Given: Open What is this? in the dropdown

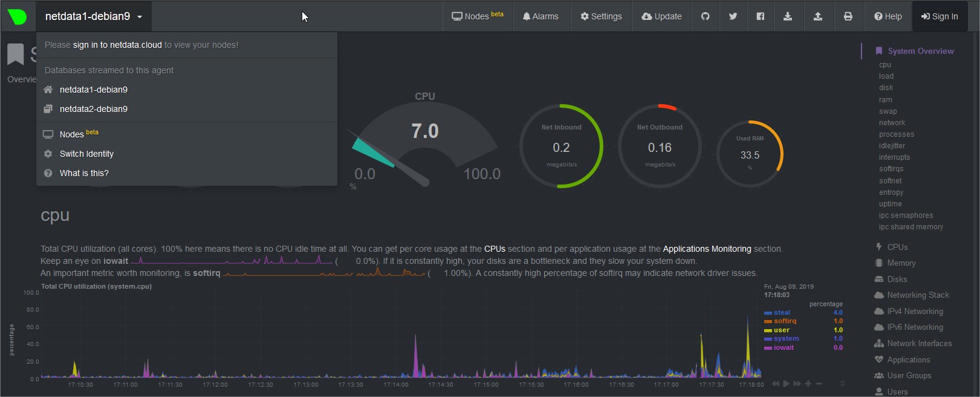Looking at the screenshot, I should pos(84,173).
